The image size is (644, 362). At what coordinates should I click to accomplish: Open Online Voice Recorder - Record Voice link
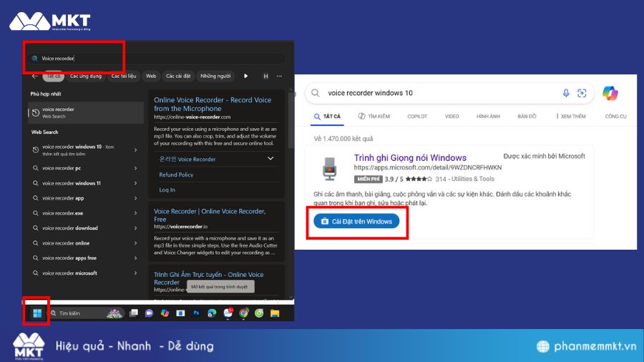pos(213,104)
